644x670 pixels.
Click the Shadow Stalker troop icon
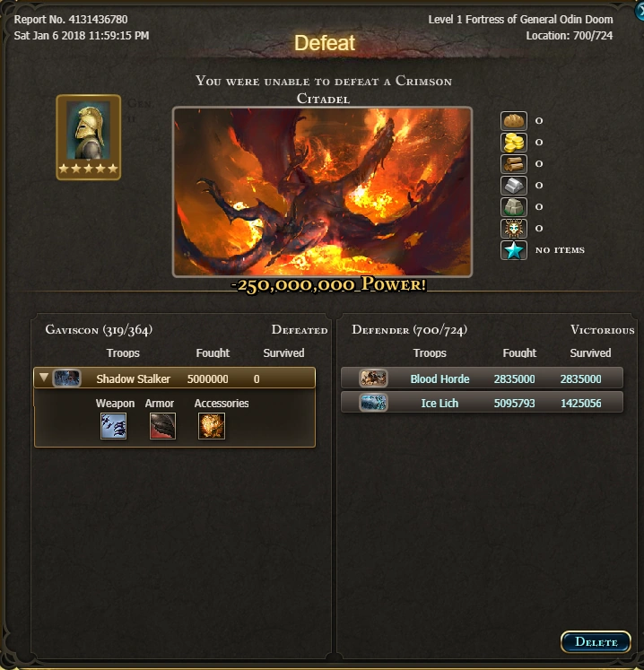pos(66,379)
